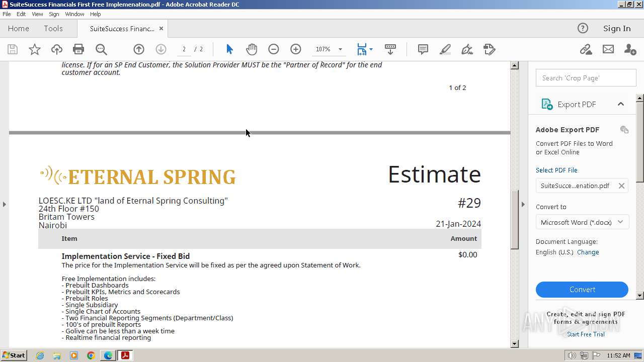
Task: Click the ETERNAL SPRING logo
Action: pyautogui.click(x=137, y=176)
